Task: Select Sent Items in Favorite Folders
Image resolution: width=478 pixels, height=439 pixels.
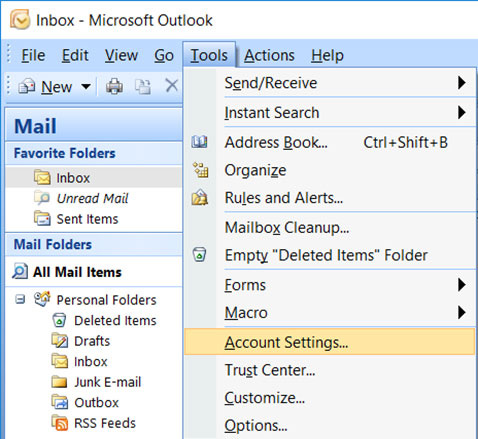Action: pyautogui.click(x=87, y=219)
